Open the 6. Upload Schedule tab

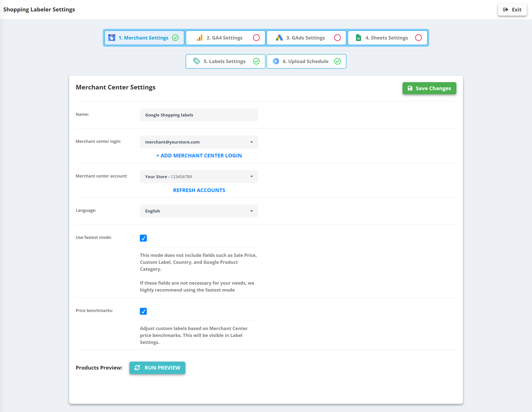tap(307, 61)
